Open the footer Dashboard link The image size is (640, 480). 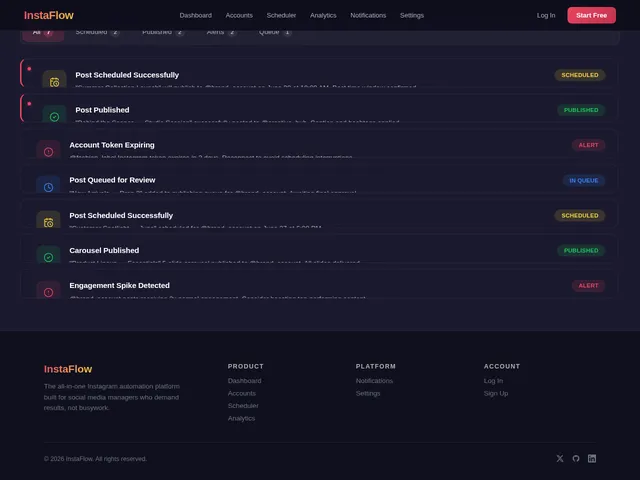click(244, 380)
